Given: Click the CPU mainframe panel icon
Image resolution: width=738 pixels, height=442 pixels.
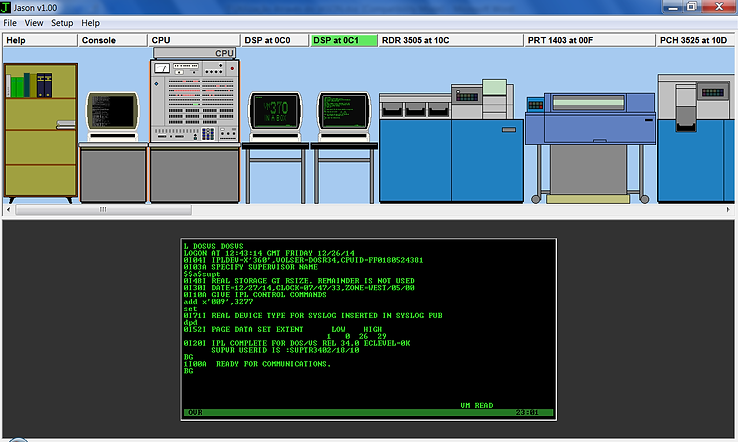Looking at the screenshot, I should pyautogui.click(x=194, y=101).
